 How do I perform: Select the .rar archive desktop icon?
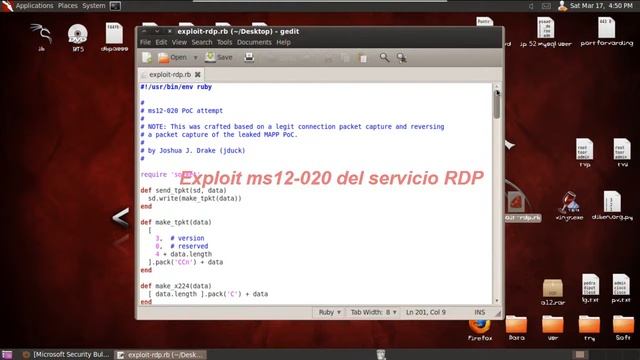coord(553,292)
